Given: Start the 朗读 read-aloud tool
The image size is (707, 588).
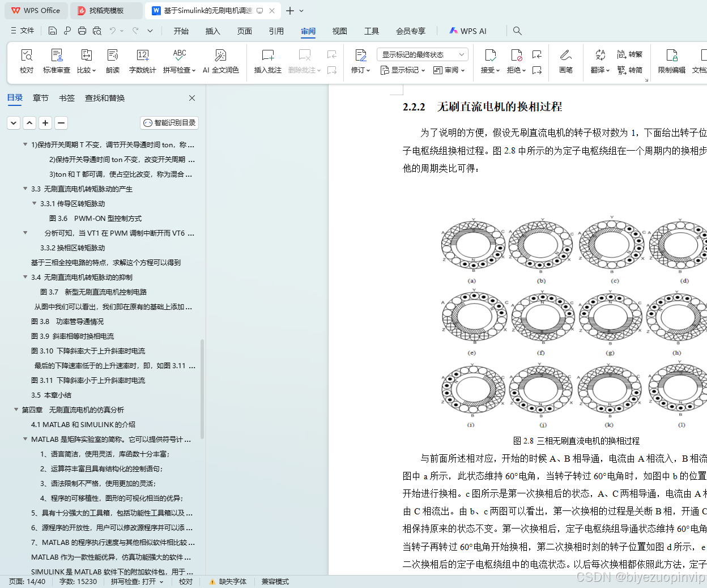Looking at the screenshot, I should [x=113, y=61].
